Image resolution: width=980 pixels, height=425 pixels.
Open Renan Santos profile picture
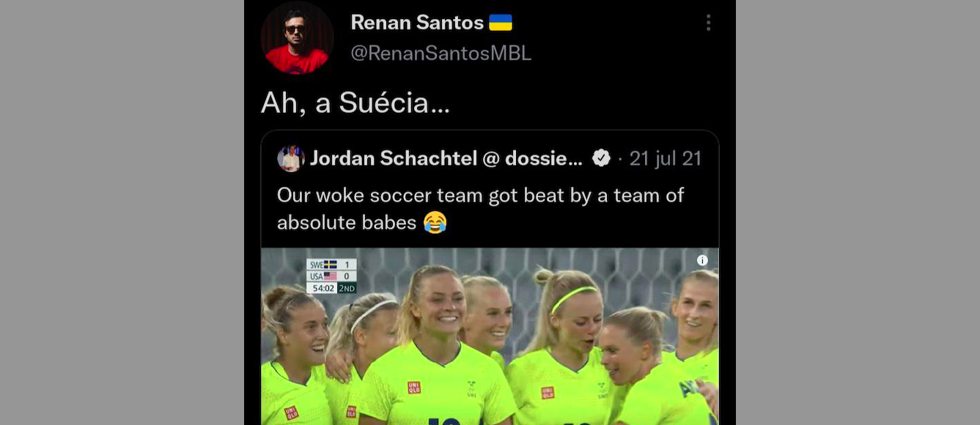[x=297, y=37]
